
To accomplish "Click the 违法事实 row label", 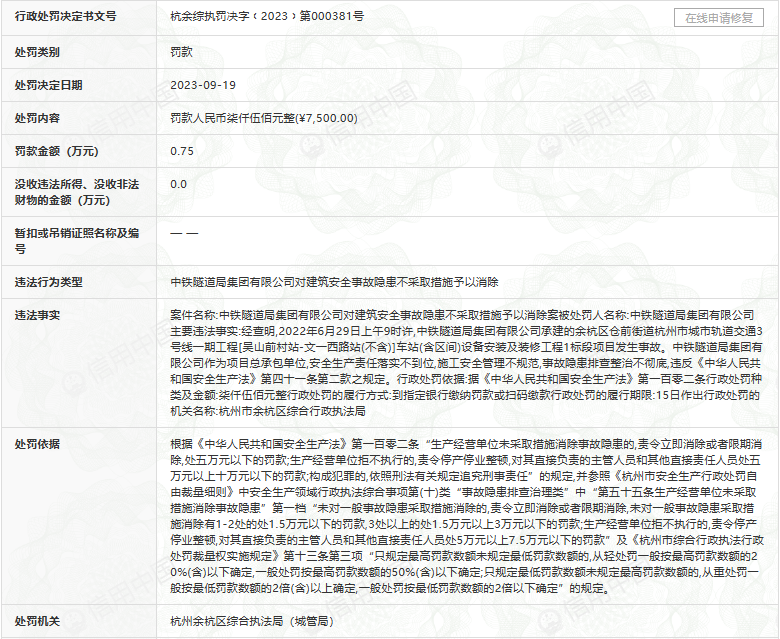I will (x=37, y=315).
